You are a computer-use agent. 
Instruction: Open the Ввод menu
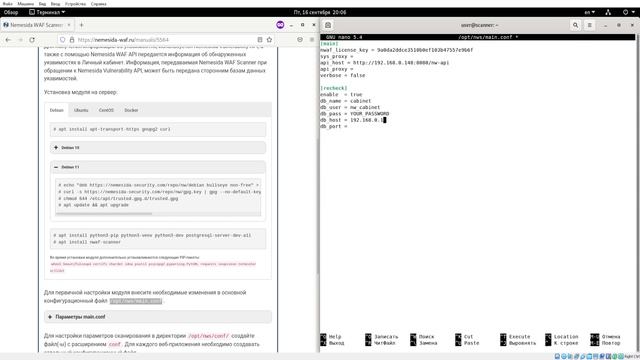point(55,4)
